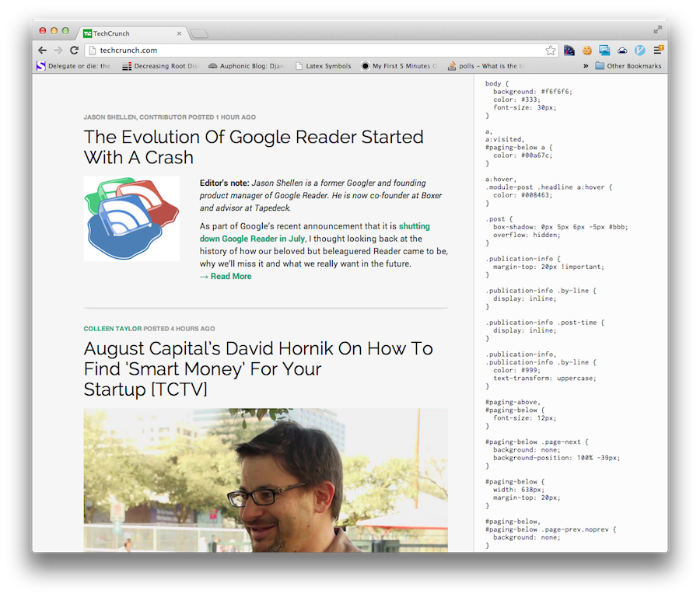Open the 'Auphonic Blog' bookmark

pyautogui.click(x=247, y=66)
